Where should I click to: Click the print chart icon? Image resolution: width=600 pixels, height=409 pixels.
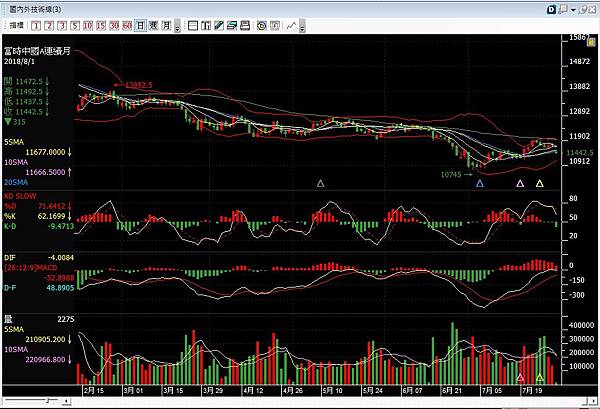[x=245, y=26]
